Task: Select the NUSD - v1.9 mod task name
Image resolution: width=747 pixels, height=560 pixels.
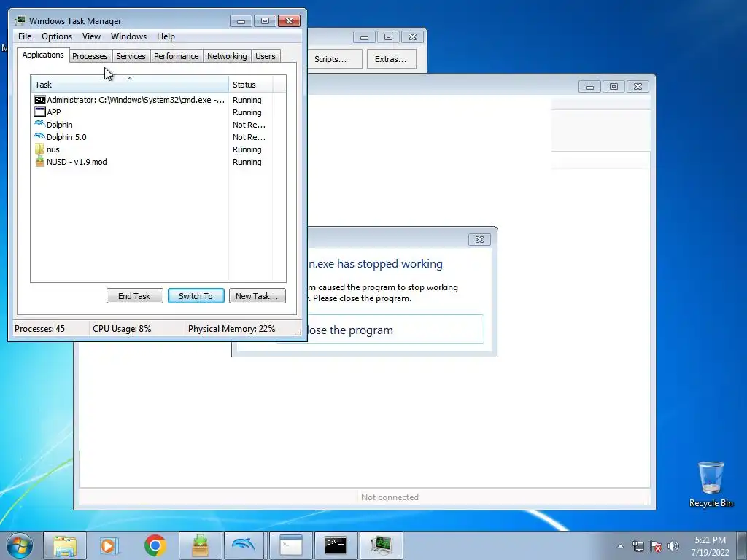Action: click(77, 162)
